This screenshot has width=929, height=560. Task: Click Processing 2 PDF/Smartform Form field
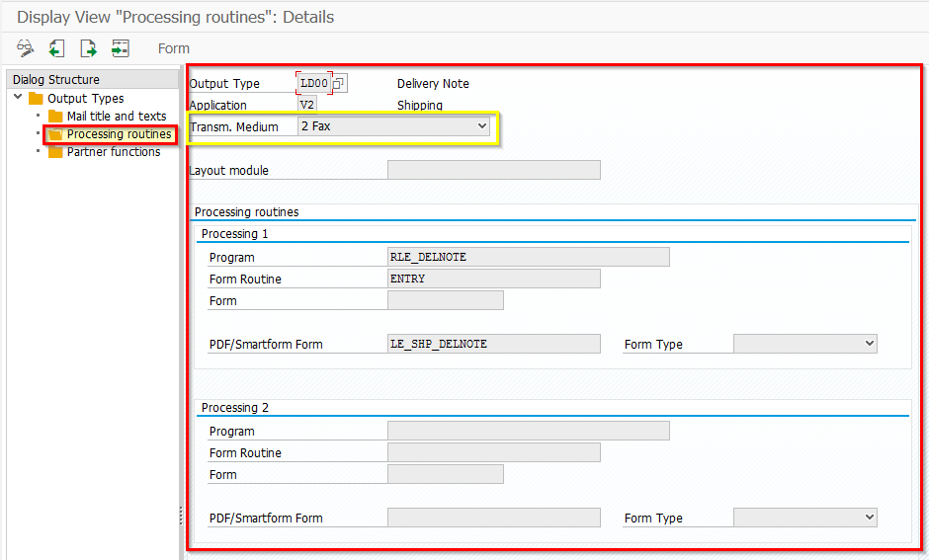[x=494, y=518]
